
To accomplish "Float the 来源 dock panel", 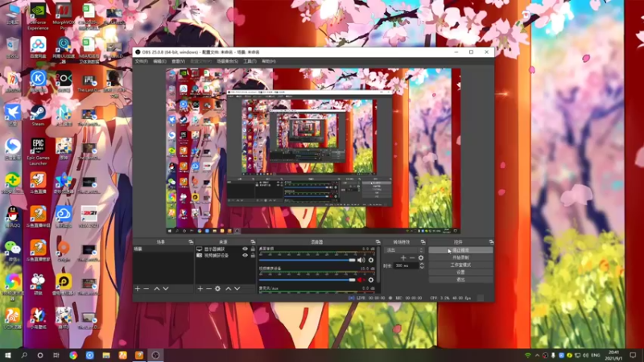I will click(253, 242).
